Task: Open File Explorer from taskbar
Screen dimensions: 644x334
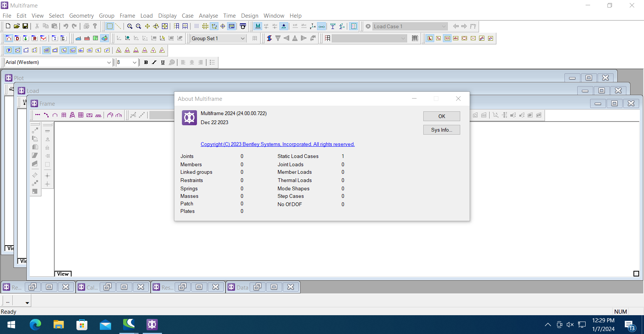Action: point(58,325)
